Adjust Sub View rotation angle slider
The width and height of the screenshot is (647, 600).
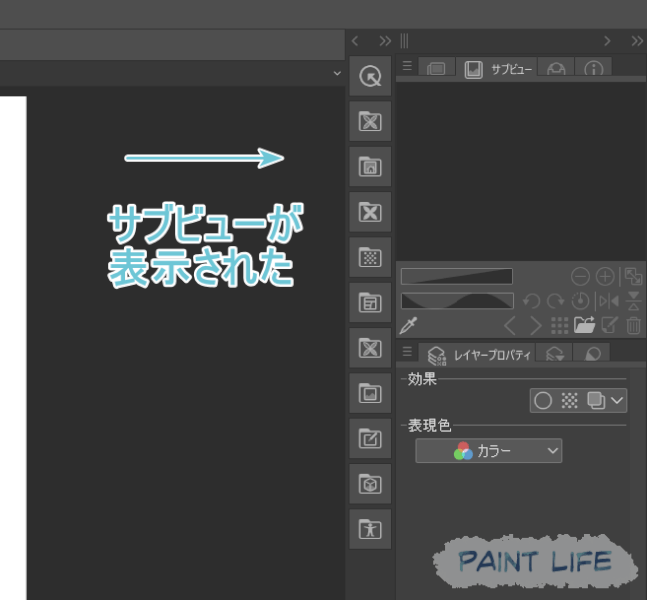point(457,301)
